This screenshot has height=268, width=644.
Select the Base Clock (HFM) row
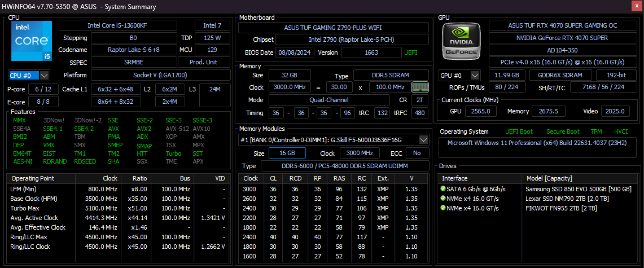pyautogui.click(x=119, y=199)
